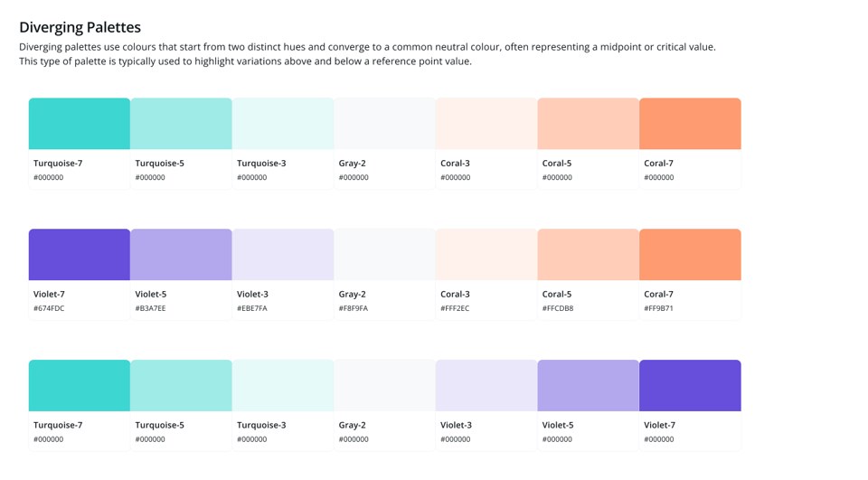Click the #674FDC hex code text

(x=49, y=308)
